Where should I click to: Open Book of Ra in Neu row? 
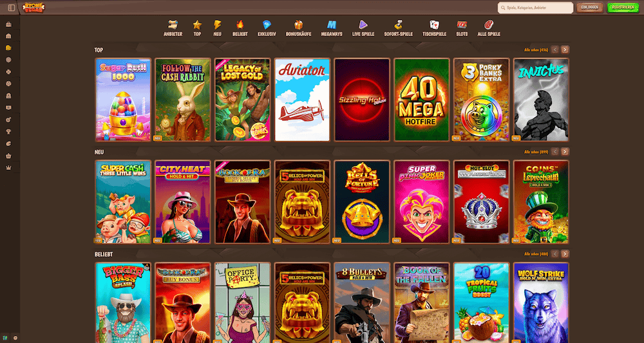click(x=242, y=202)
